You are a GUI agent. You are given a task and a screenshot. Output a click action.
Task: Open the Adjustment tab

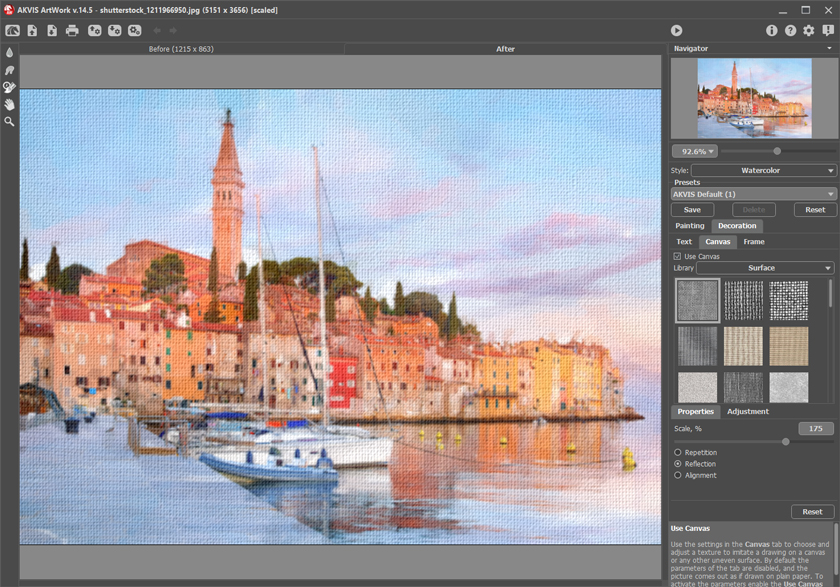click(x=747, y=412)
